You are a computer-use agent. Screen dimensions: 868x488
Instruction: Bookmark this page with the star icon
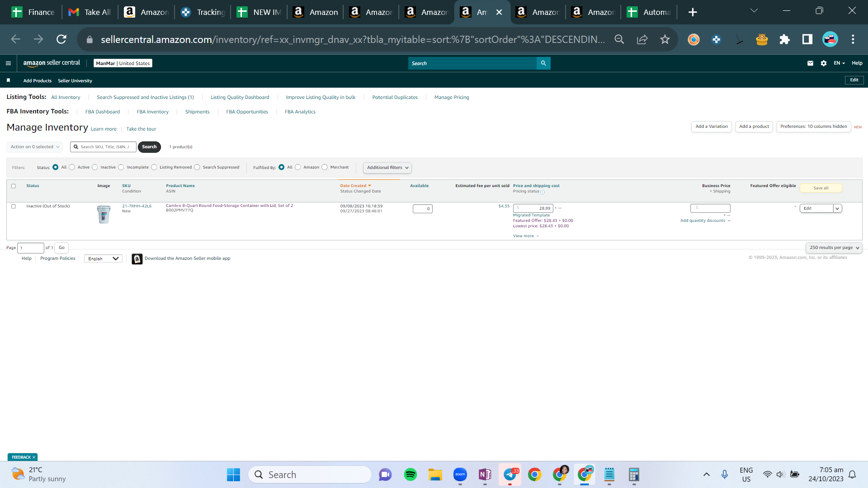click(665, 39)
